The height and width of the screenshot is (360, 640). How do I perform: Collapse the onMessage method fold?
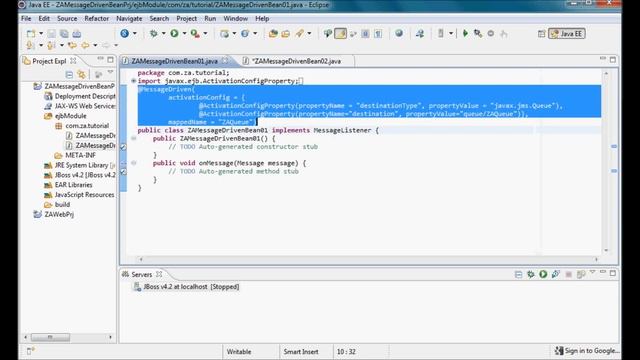coord(133,163)
